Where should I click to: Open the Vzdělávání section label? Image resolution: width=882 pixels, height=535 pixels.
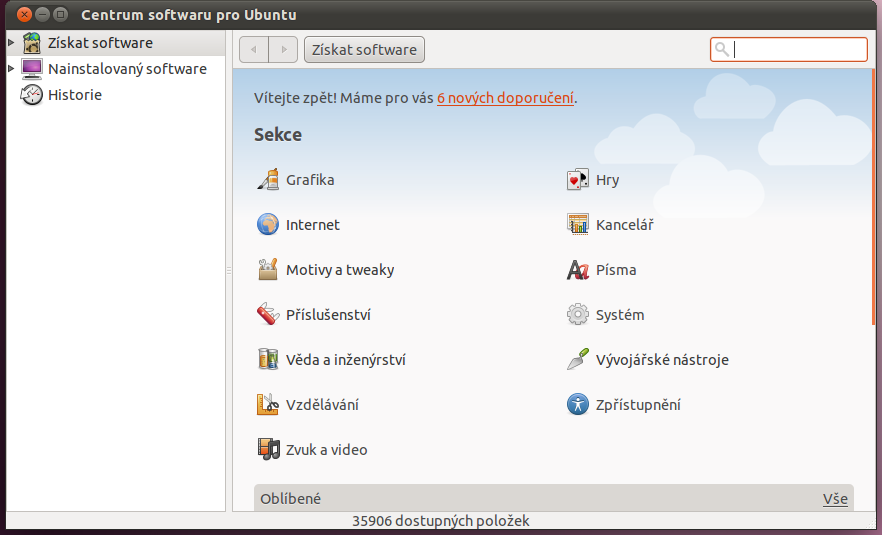point(322,404)
